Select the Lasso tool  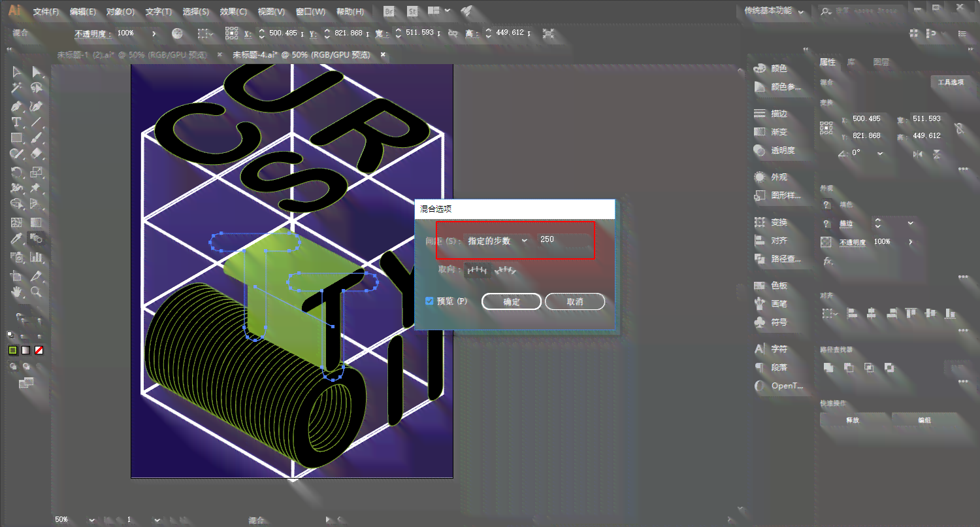[x=37, y=88]
